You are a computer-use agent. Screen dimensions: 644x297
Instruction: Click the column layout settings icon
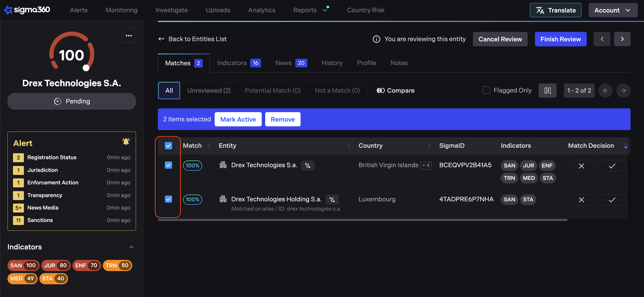547,91
